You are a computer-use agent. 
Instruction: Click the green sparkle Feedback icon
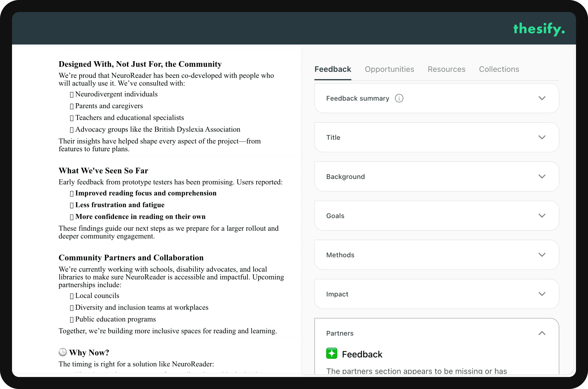coord(332,353)
